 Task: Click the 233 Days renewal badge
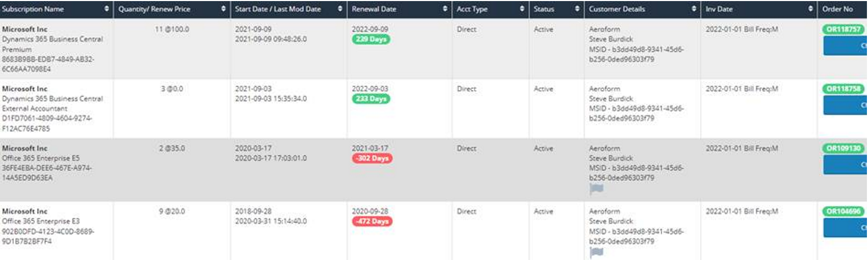pyautogui.click(x=371, y=99)
